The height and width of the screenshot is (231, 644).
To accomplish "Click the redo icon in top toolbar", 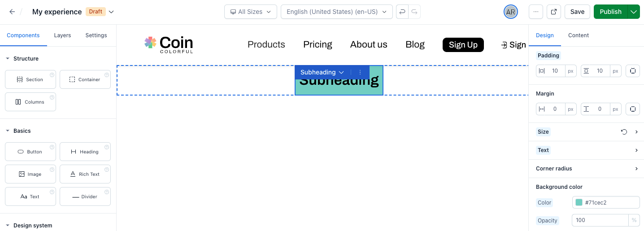I will pyautogui.click(x=414, y=12).
